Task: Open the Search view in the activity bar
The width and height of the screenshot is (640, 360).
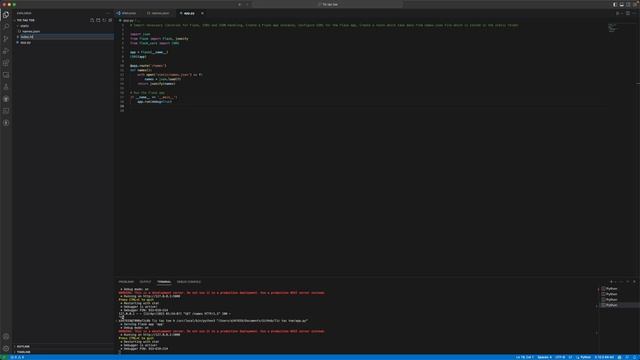Action: [6, 27]
